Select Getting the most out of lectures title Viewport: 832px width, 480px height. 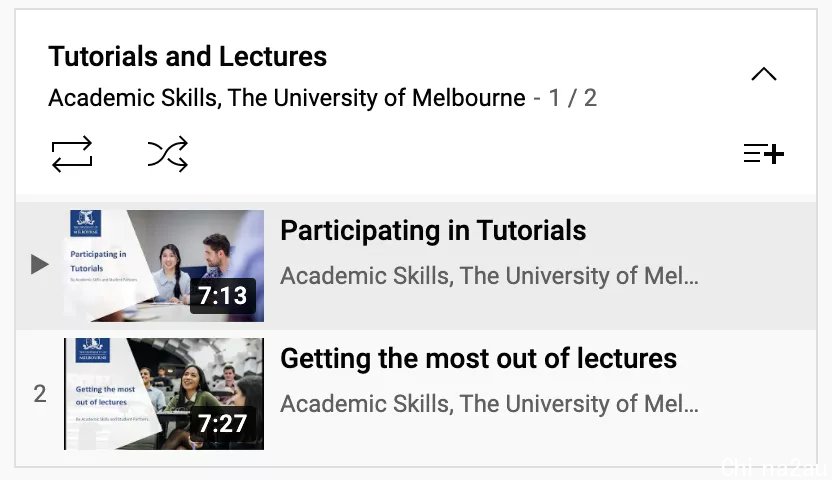click(x=478, y=359)
